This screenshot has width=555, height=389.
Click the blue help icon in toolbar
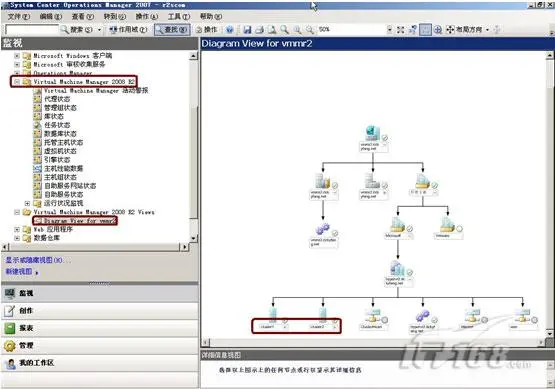(230, 30)
